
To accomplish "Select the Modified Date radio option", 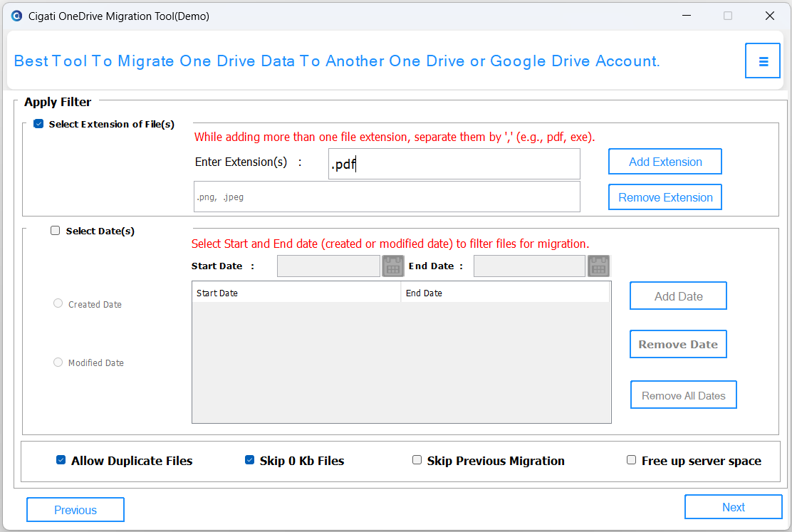I will 58,363.
